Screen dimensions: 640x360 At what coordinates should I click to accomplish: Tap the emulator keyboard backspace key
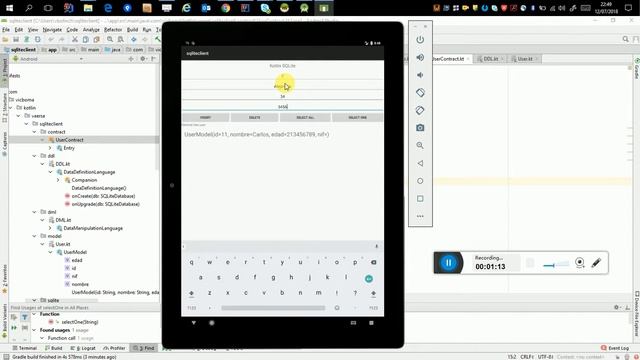pos(373,262)
